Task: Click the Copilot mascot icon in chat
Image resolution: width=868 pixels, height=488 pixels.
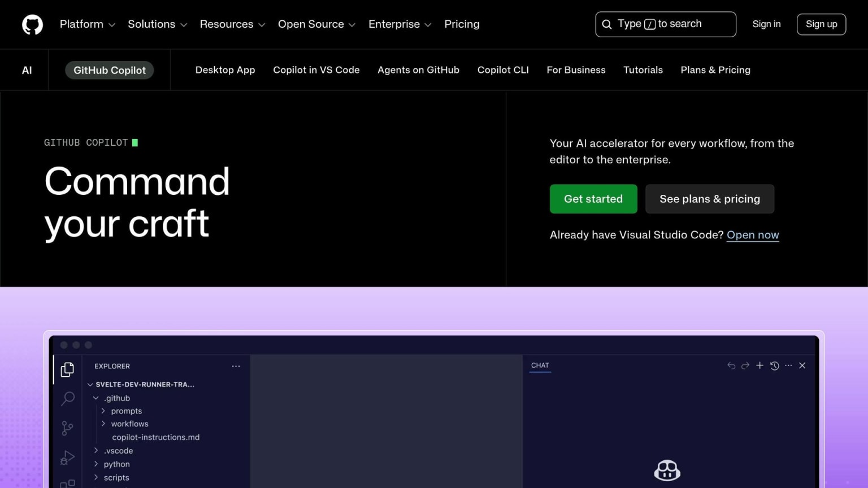Action: [x=667, y=470]
